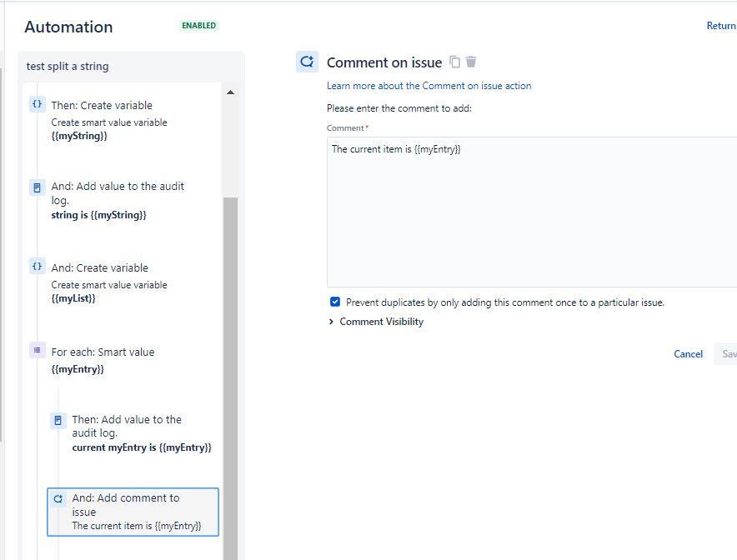Click the Create variable myList icon

[38, 267]
